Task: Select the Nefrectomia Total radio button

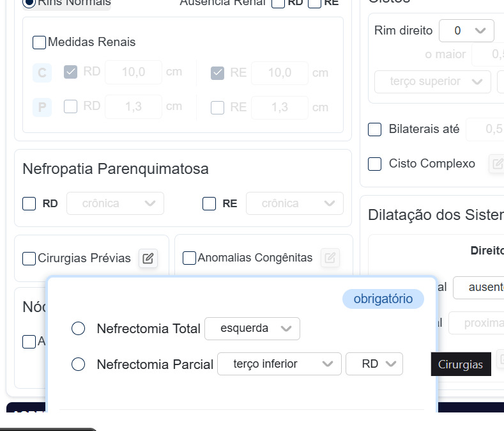Action: click(x=79, y=329)
